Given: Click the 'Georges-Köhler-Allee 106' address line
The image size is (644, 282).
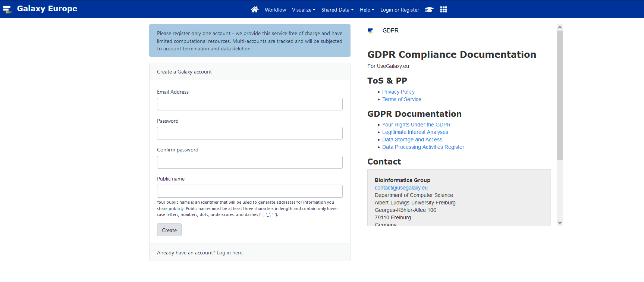Looking at the screenshot, I should coord(405,210).
